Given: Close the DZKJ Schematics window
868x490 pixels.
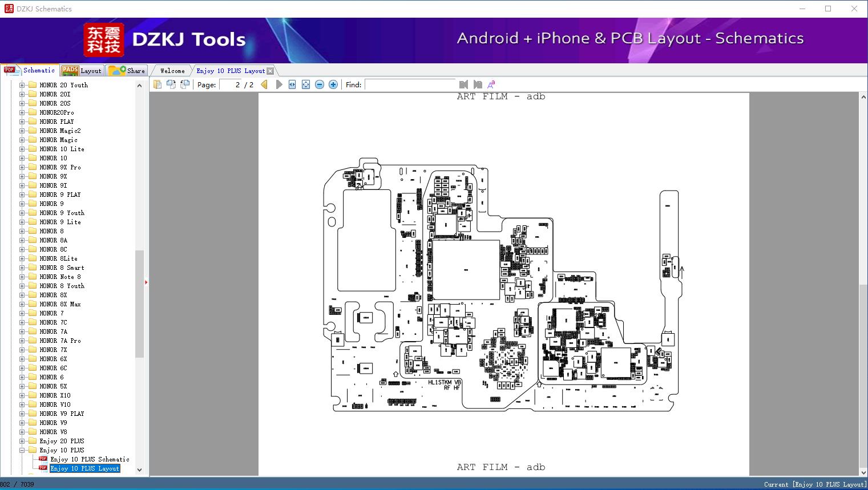Looking at the screenshot, I should click(854, 9).
